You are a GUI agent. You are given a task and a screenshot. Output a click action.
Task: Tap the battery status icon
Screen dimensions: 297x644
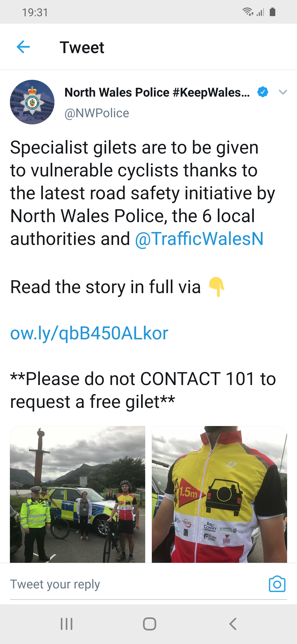[x=273, y=12]
